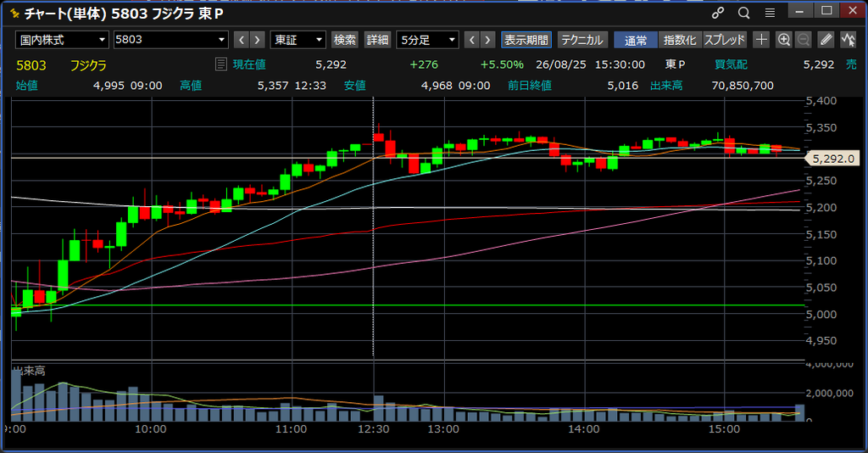The height and width of the screenshot is (453, 868).
Task: Click the +5.50% change percentage
Action: [x=502, y=64]
